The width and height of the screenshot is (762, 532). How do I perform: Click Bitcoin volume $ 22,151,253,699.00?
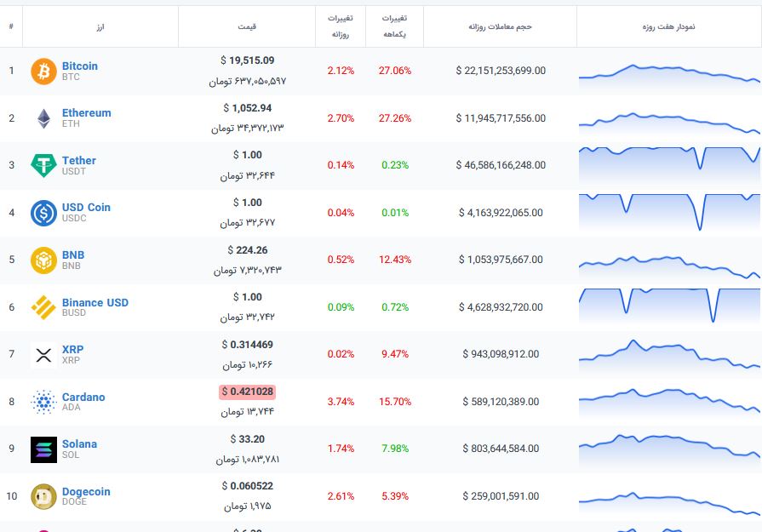coord(501,71)
